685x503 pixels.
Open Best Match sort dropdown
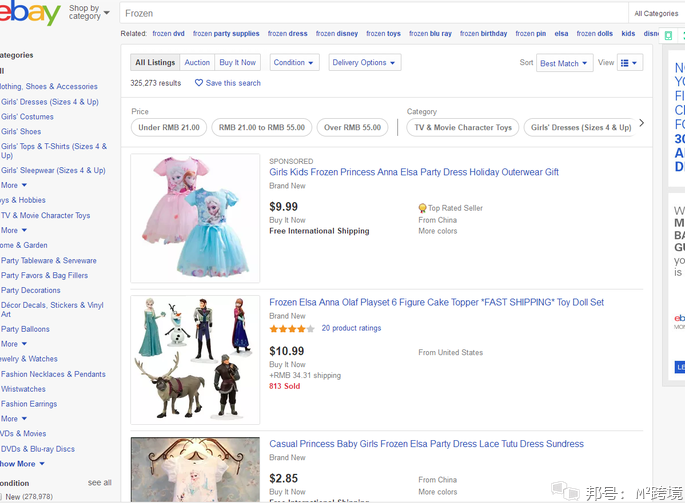coord(564,63)
